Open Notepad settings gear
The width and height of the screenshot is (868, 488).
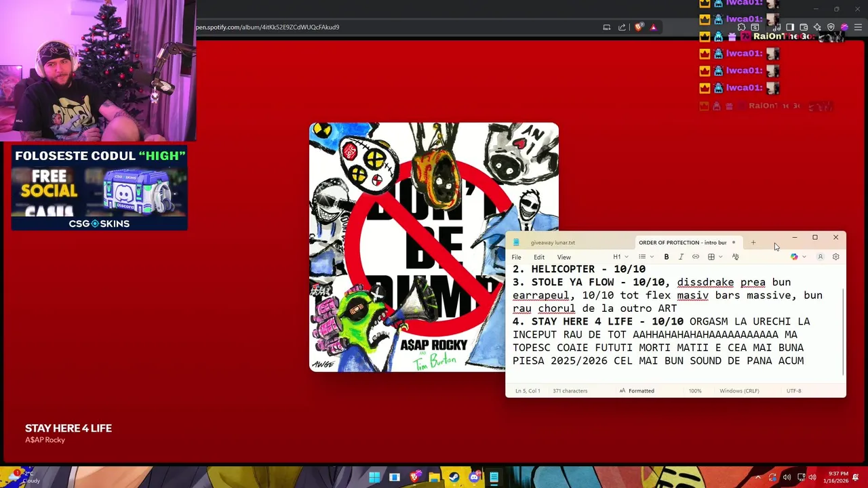click(835, 257)
